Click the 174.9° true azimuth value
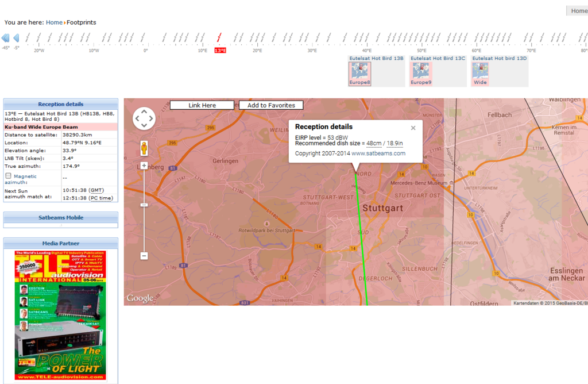This screenshot has width=588, height=384. coord(71,166)
